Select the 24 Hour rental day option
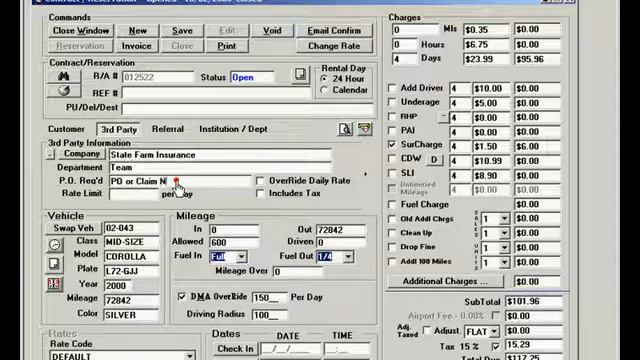 coord(324,78)
